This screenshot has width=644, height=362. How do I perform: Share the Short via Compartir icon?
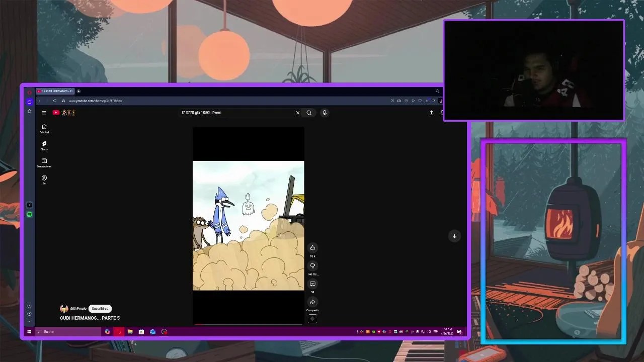(x=312, y=302)
